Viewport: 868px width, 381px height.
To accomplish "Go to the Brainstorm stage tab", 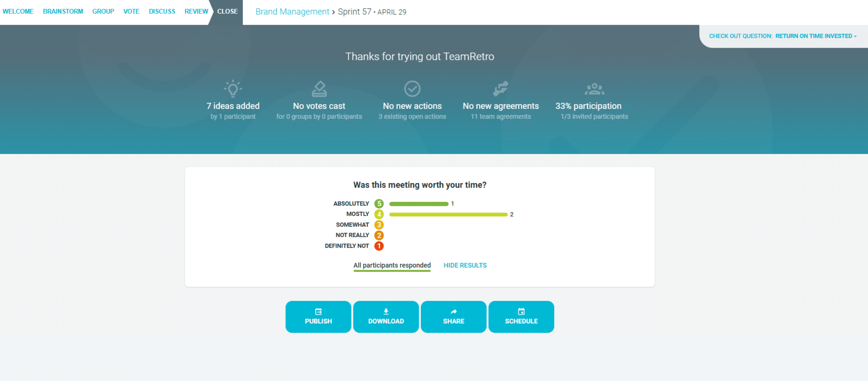I will pyautogui.click(x=63, y=12).
